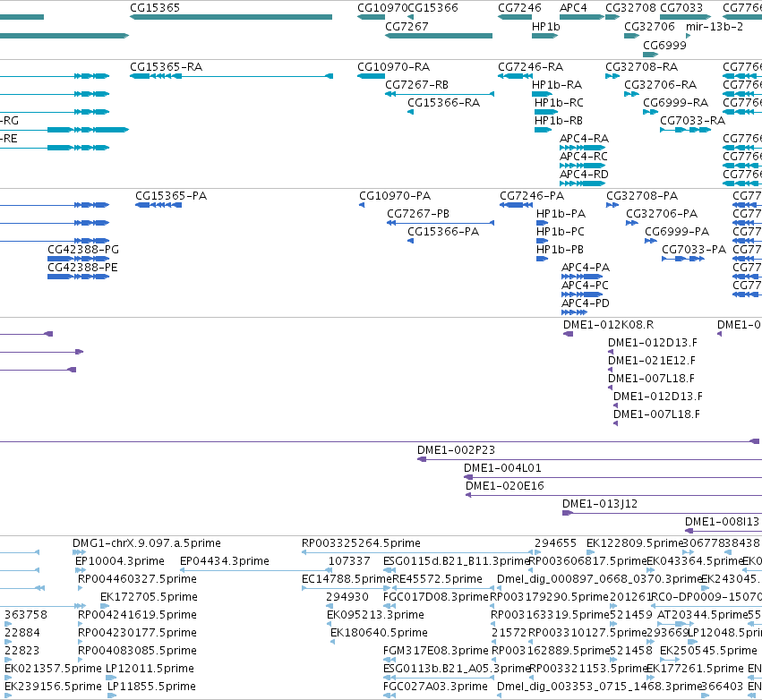Click BAC clone DME1-020E16
The height and width of the screenshot is (700, 762).
504,486
